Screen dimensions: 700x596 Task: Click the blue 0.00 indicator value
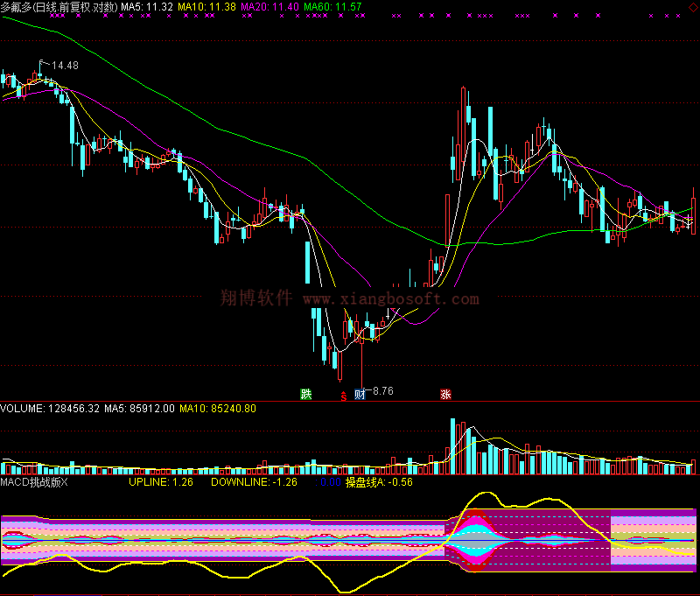[331, 482]
